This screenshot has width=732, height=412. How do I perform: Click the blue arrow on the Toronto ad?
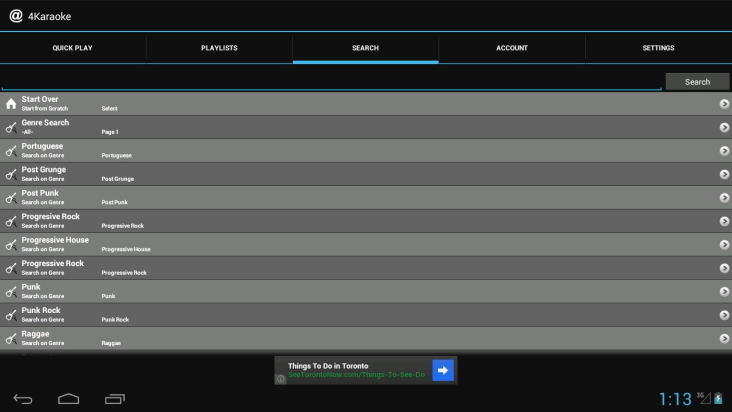pyautogui.click(x=443, y=370)
